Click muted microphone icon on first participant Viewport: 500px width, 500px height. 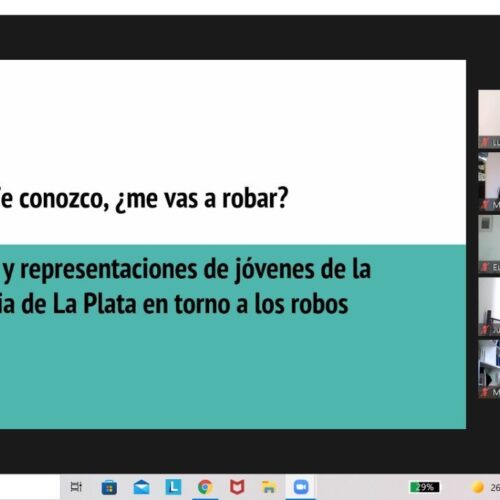point(485,142)
